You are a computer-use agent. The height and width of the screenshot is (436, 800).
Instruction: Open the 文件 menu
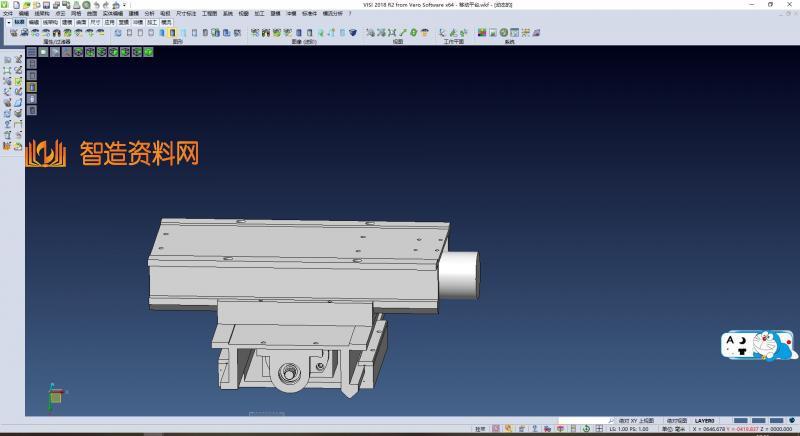pos(7,13)
